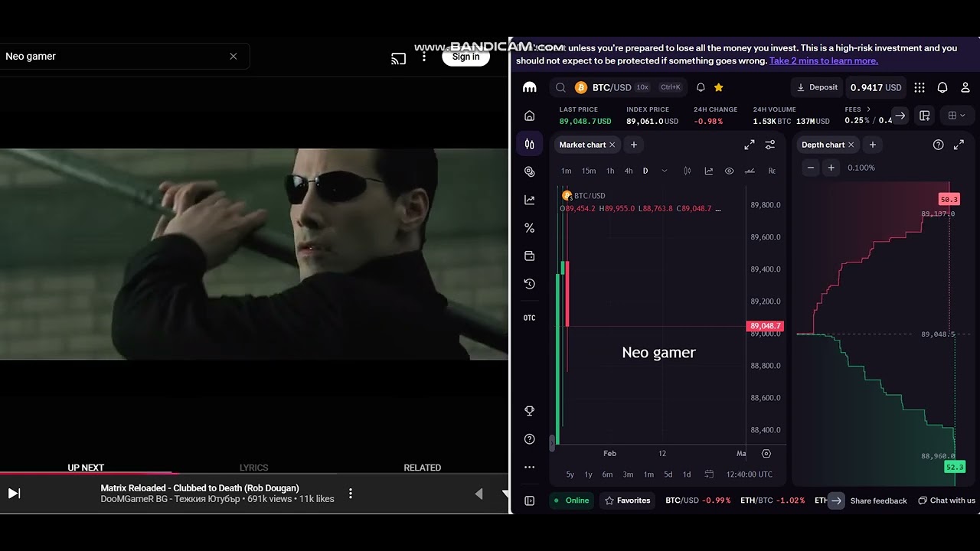The image size is (980, 551).
Task: Set chart interval to 1m
Action: (x=567, y=171)
